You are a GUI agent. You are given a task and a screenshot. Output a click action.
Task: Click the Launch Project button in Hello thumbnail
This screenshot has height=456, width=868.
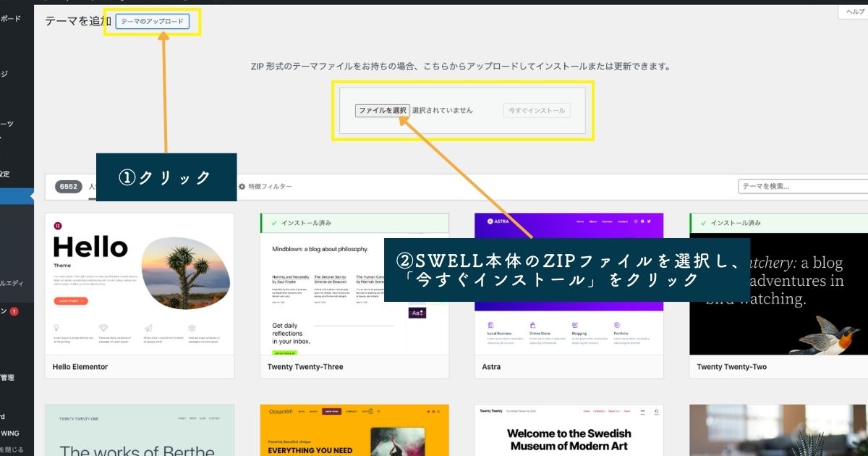(x=70, y=300)
